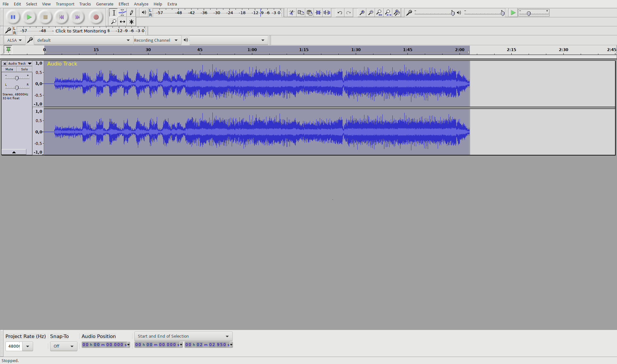This screenshot has width=617, height=364.
Task: Click the Stop transport button
Action: (x=45, y=17)
